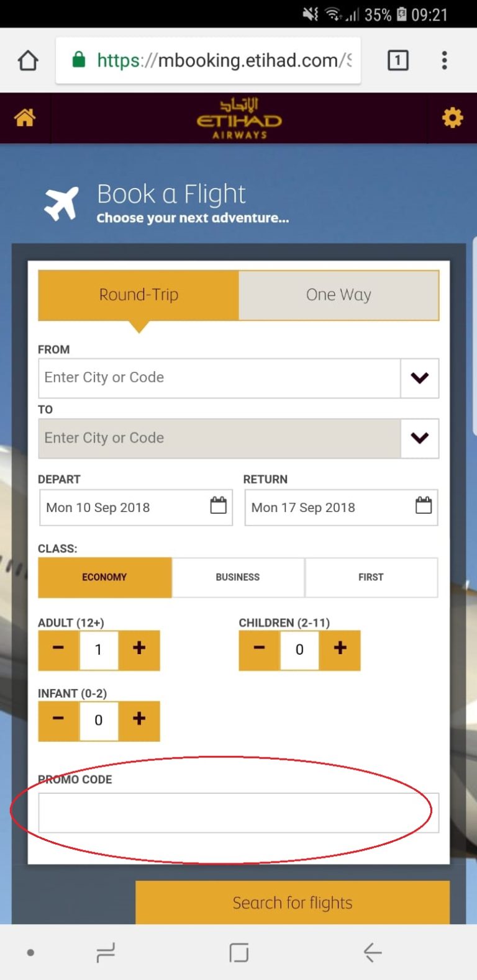Screen dimensions: 477x980
Task: Open the Return date calendar icon
Action: [x=424, y=506]
